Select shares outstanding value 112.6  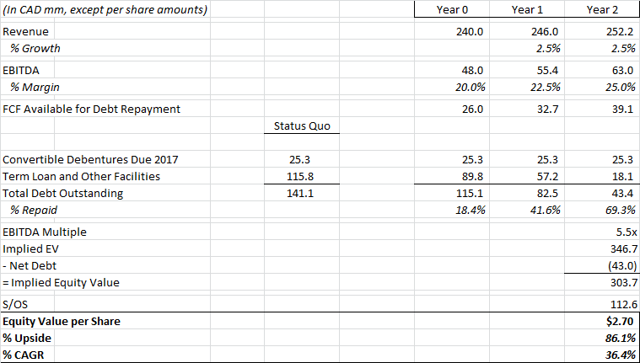tap(624, 304)
